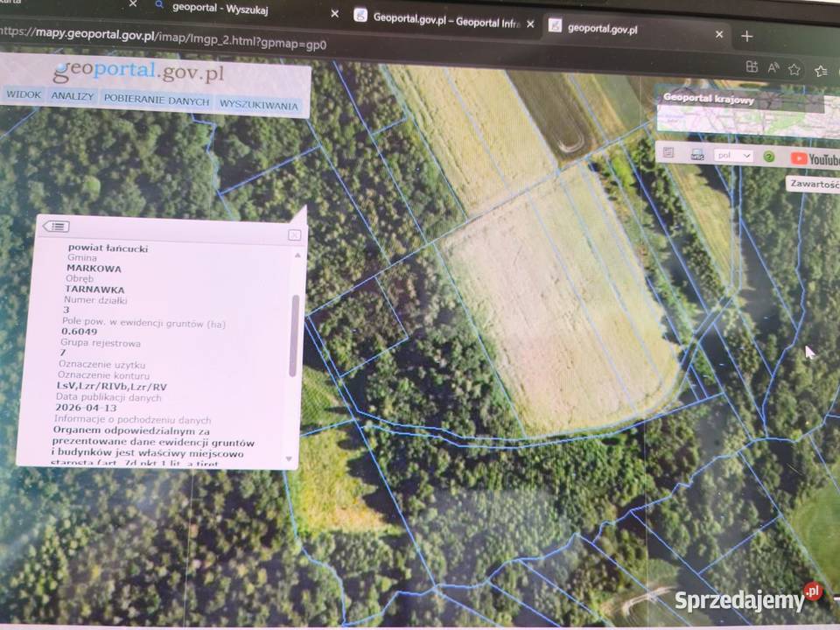Click the area value '0.6049'
The width and height of the screenshot is (840, 630).
pos(80,332)
